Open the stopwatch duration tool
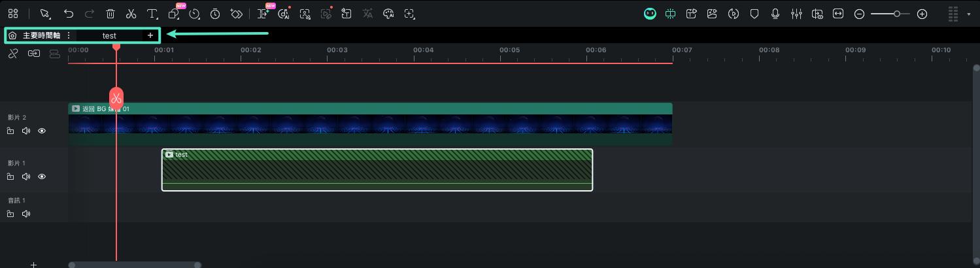Viewport: 980px width, 268px height. [215, 14]
